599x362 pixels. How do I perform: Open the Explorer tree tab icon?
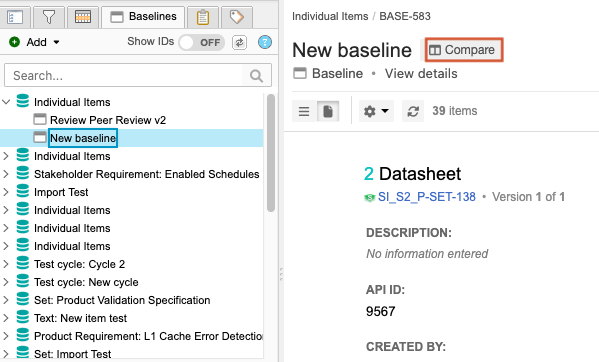(15, 17)
